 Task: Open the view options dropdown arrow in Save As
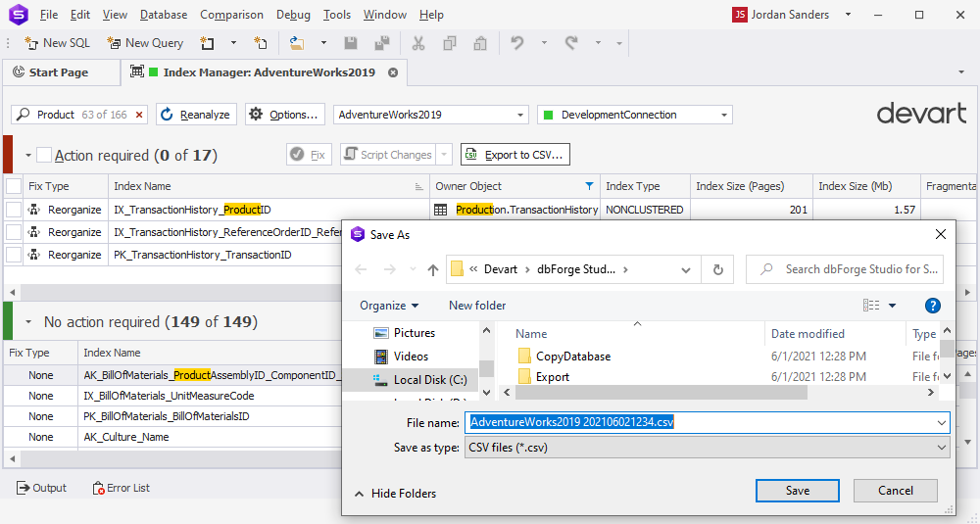pyautogui.click(x=893, y=306)
